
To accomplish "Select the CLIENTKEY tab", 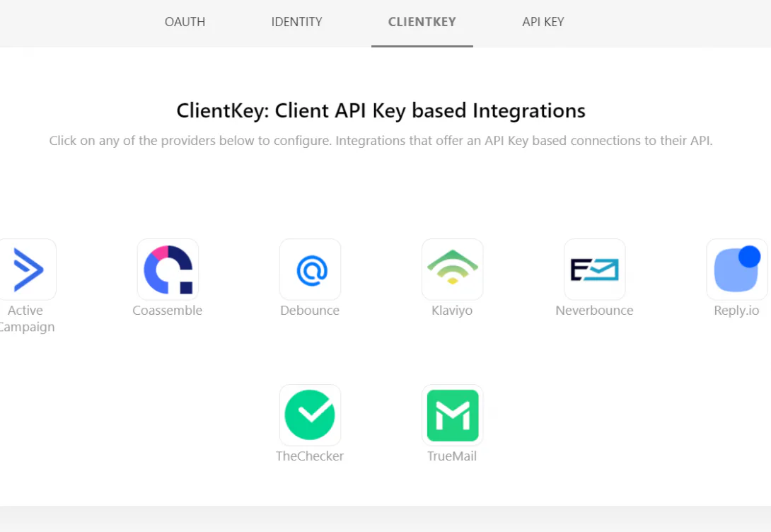I will [x=422, y=22].
